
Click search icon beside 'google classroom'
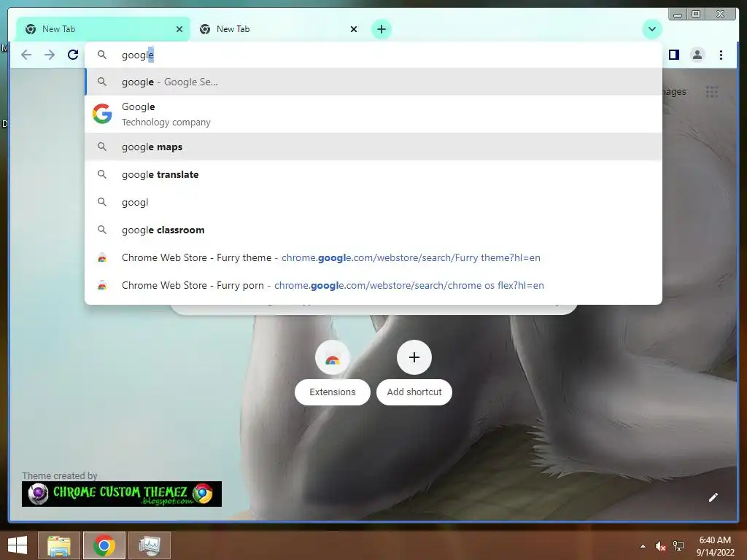[x=102, y=230]
